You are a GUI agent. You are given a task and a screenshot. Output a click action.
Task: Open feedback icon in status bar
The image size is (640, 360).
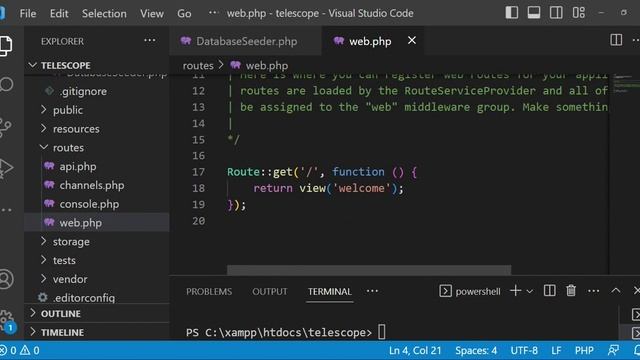coord(613,350)
